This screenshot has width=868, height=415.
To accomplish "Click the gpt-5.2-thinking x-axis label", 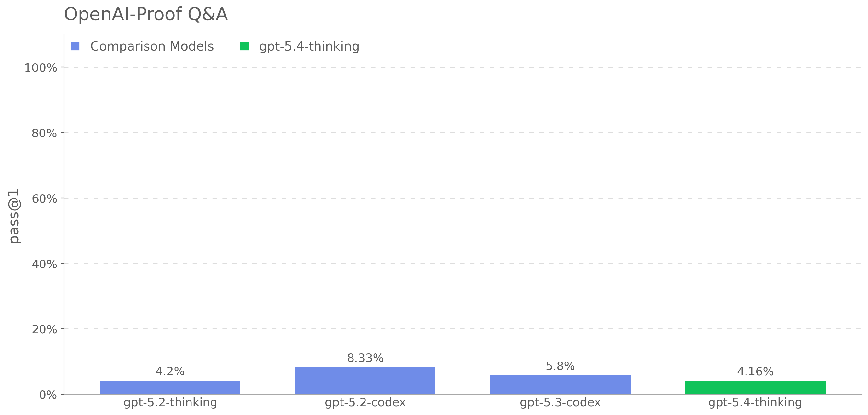I will point(170,403).
